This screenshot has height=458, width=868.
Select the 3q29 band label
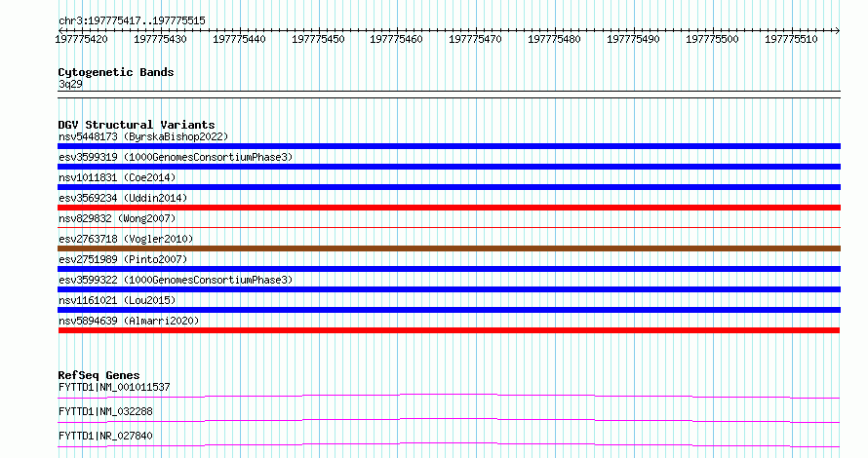(70, 84)
